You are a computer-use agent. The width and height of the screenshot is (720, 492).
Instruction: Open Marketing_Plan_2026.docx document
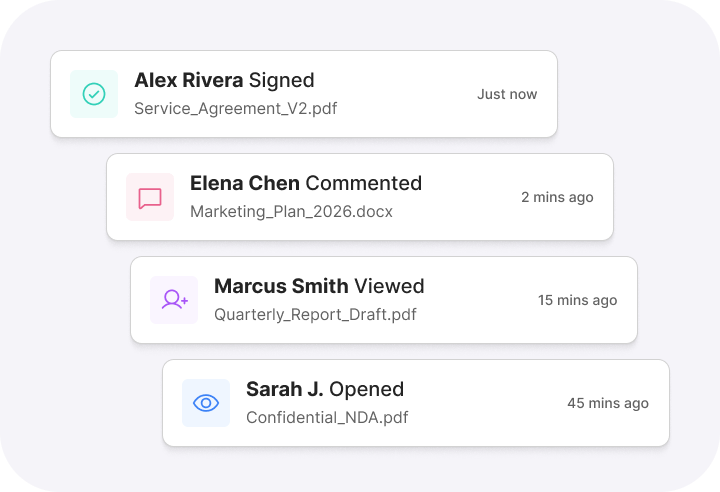pos(291,211)
